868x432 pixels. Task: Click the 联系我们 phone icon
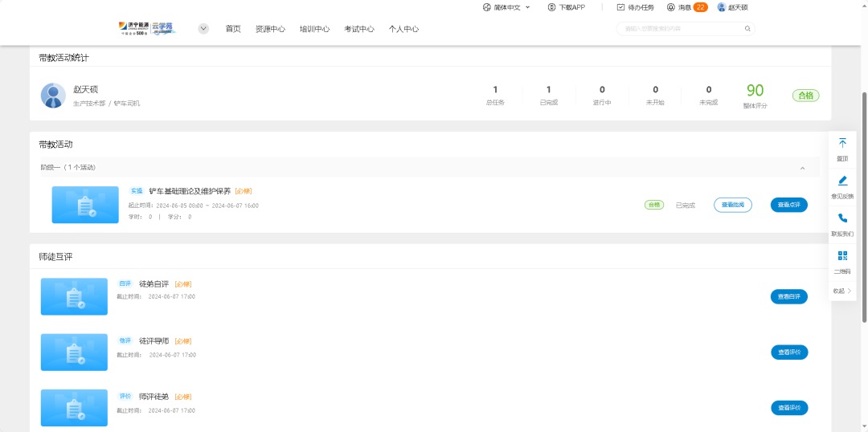tap(842, 218)
